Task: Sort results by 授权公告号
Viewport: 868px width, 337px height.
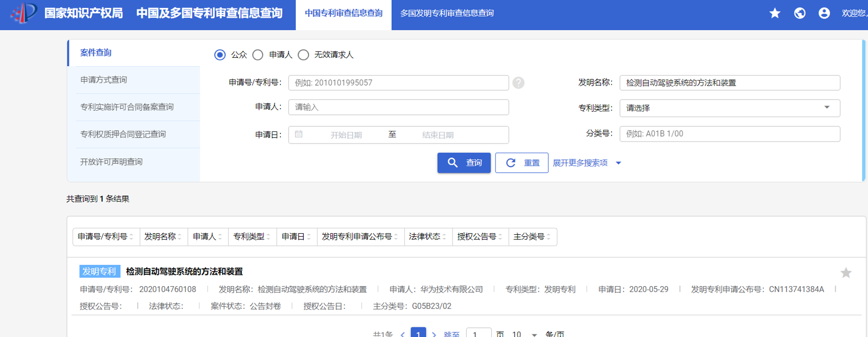Action: (x=480, y=237)
